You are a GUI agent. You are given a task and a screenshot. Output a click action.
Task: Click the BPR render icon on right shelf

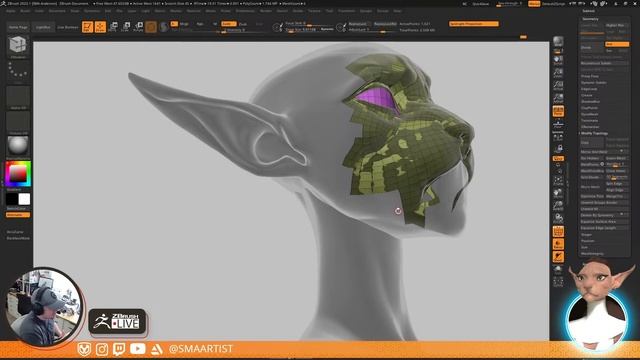tap(558, 42)
